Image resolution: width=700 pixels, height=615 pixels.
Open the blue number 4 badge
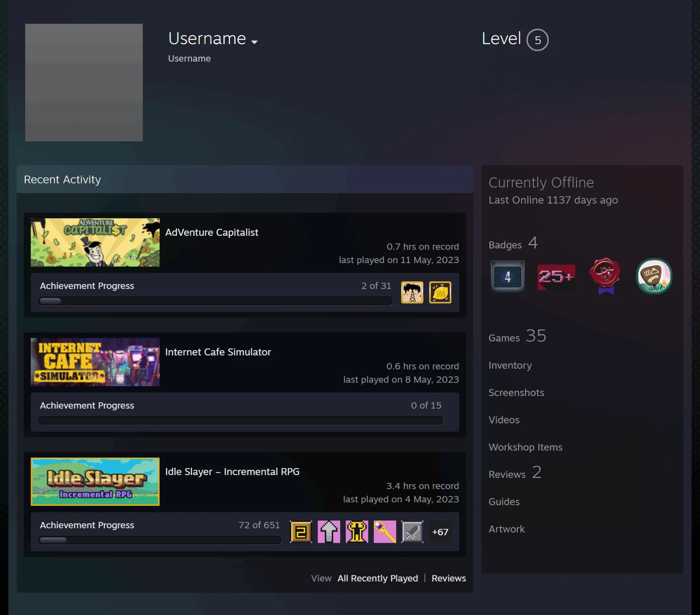(x=507, y=277)
